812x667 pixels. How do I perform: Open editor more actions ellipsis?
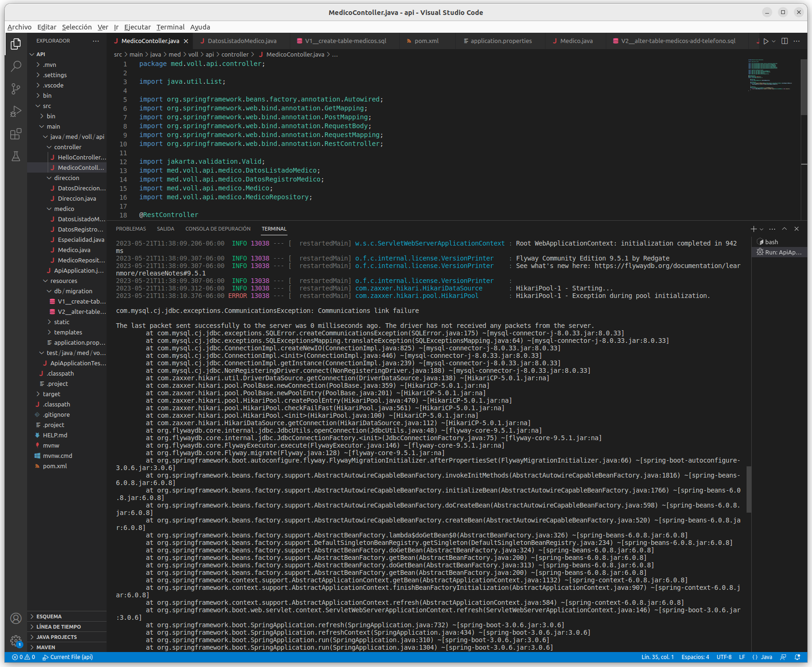click(797, 41)
